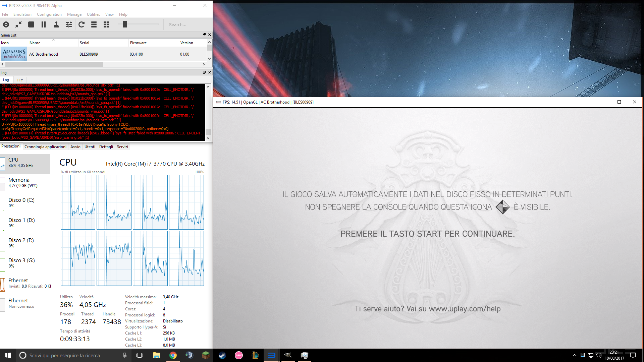Open the Dettagli tab in Task Manager
644x362 pixels.
(x=106, y=147)
